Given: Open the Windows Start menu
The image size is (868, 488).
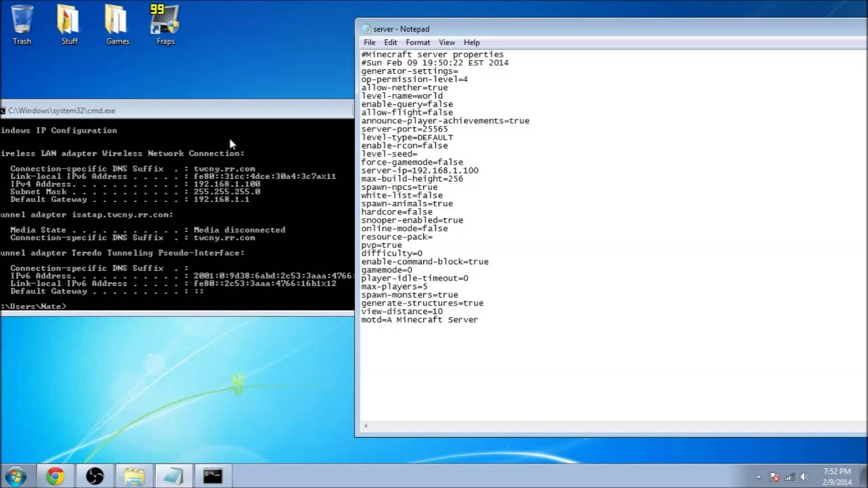Looking at the screenshot, I should [x=16, y=476].
